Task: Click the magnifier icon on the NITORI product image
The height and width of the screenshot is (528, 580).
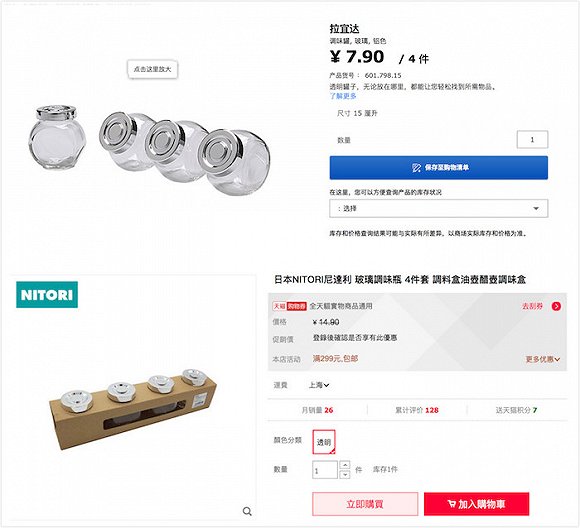Action: coord(247,511)
